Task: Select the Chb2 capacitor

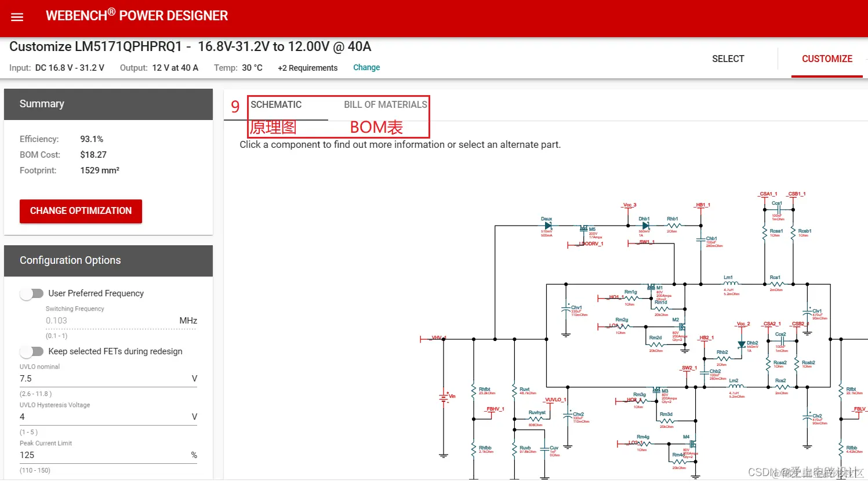Action: click(x=704, y=372)
